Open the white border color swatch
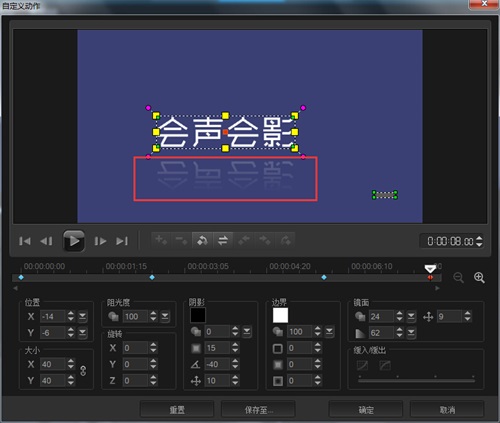 pyautogui.click(x=280, y=315)
